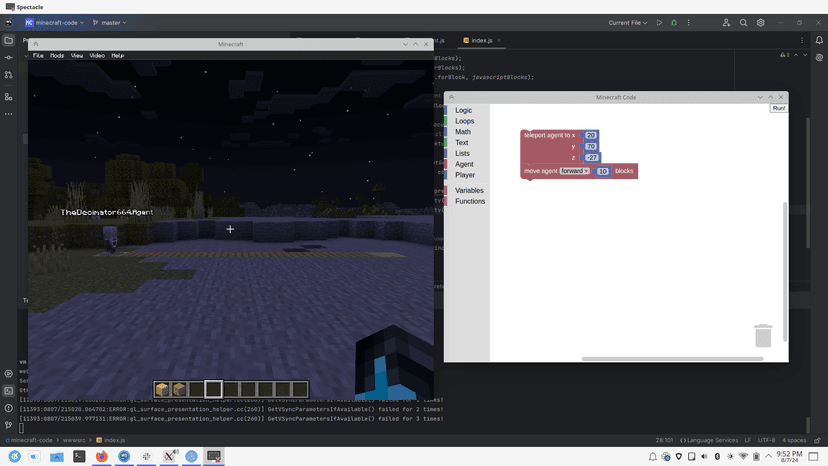Open the Logic block category
The width and height of the screenshot is (828, 466).
pos(464,110)
